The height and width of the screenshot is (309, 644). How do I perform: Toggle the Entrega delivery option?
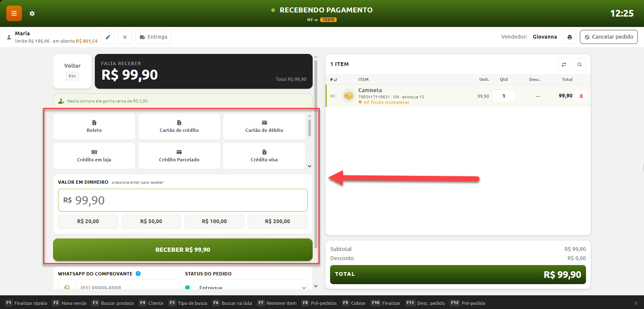click(x=153, y=37)
